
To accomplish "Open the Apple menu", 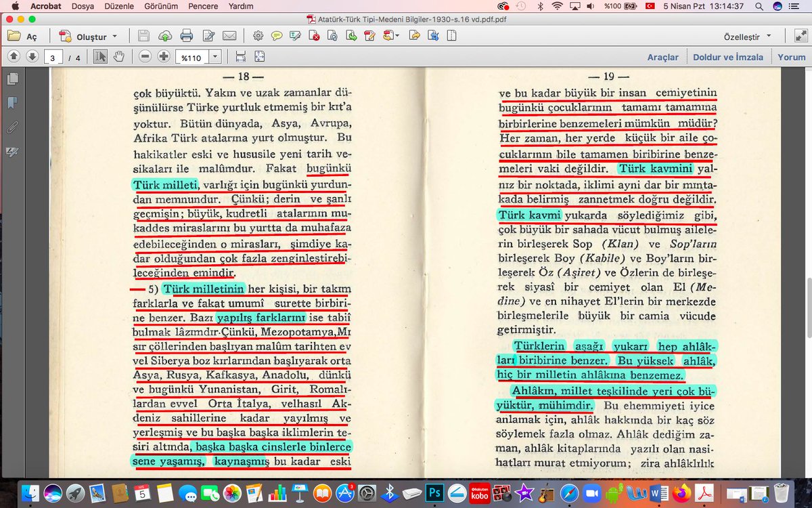I will tap(14, 6).
